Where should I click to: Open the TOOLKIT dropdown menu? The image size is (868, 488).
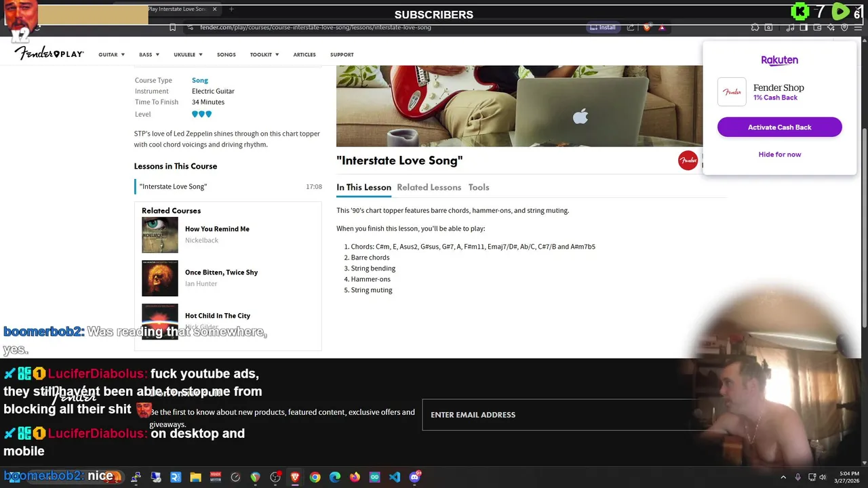coord(264,55)
